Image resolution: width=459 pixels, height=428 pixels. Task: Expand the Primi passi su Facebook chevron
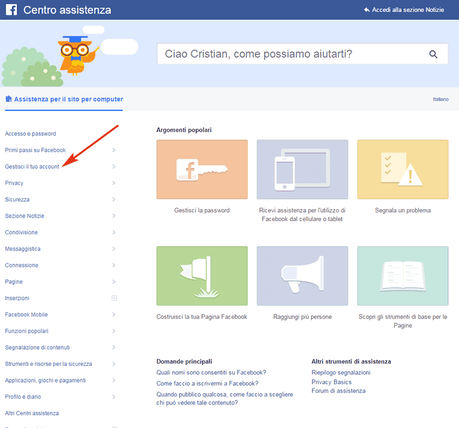114,150
